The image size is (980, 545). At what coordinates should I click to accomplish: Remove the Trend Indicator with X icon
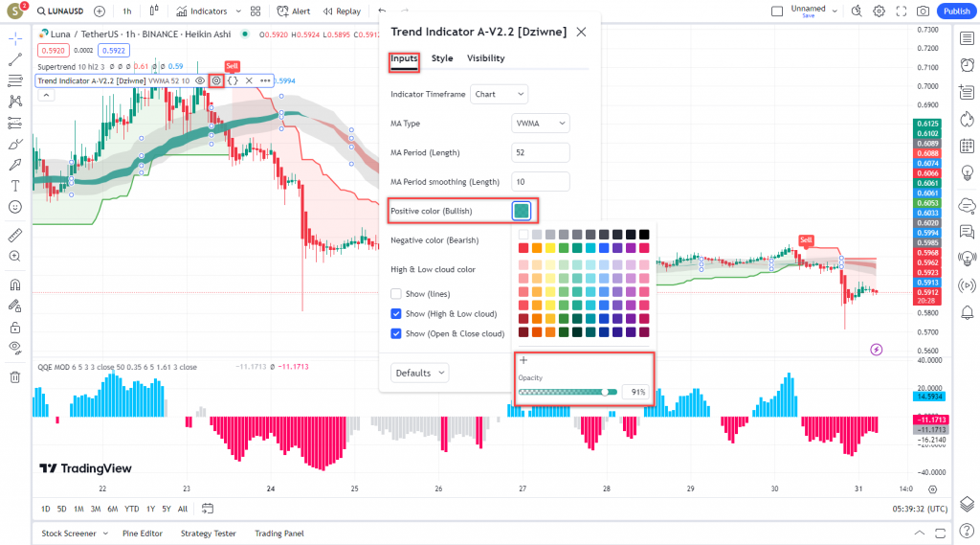(x=249, y=80)
